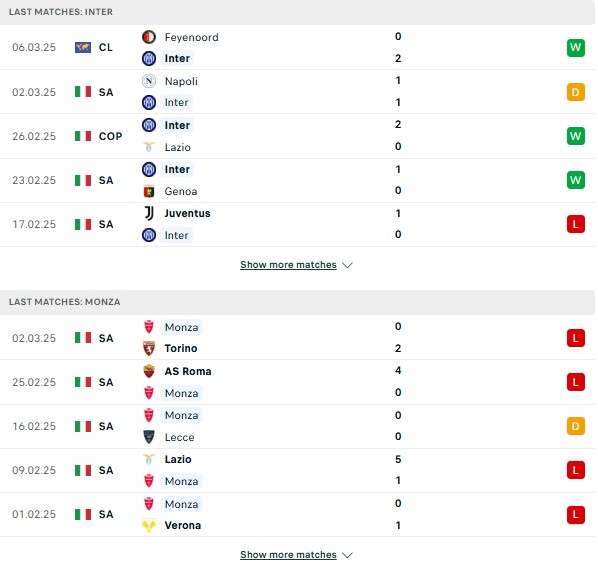Open Show more matches link under Inter
598x569 pixels.
(288, 265)
